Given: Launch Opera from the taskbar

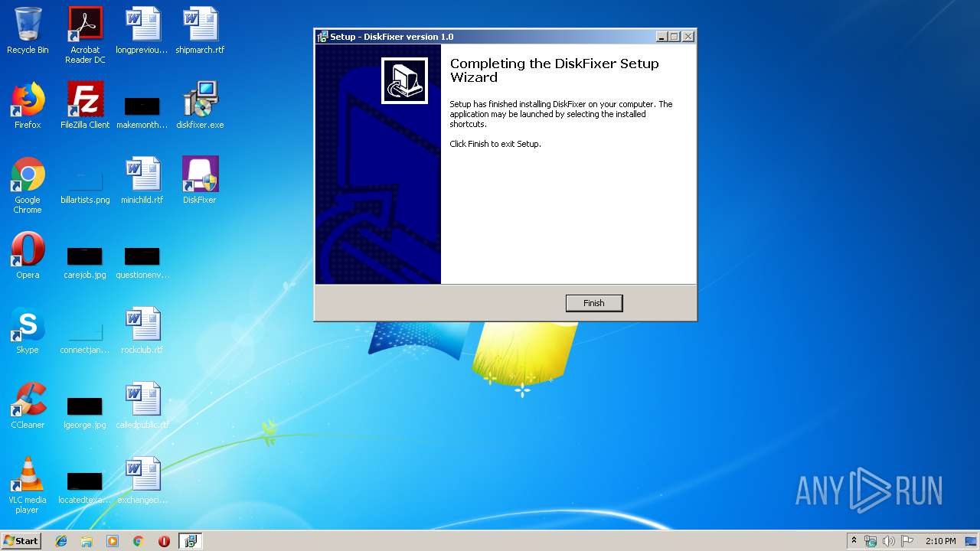Looking at the screenshot, I should 164,541.
